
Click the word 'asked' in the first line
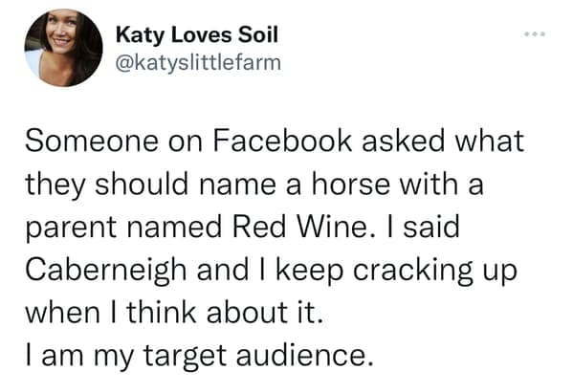[x=404, y=141]
